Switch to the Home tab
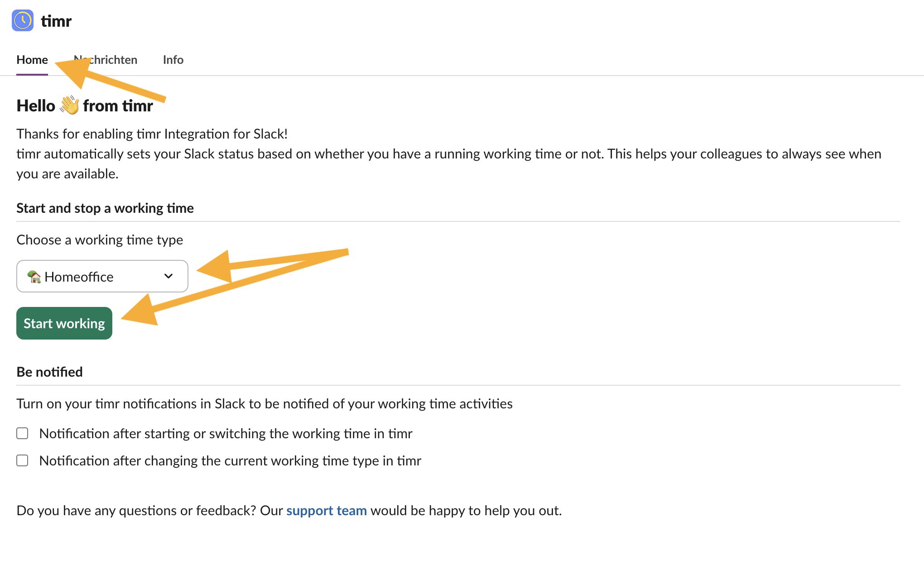This screenshot has height=565, width=924. 32,60
